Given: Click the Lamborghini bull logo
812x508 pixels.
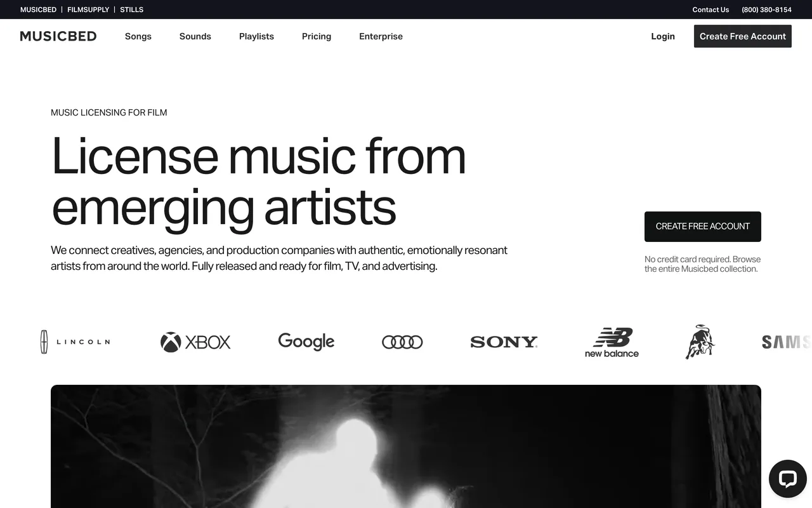Looking at the screenshot, I should tap(700, 342).
